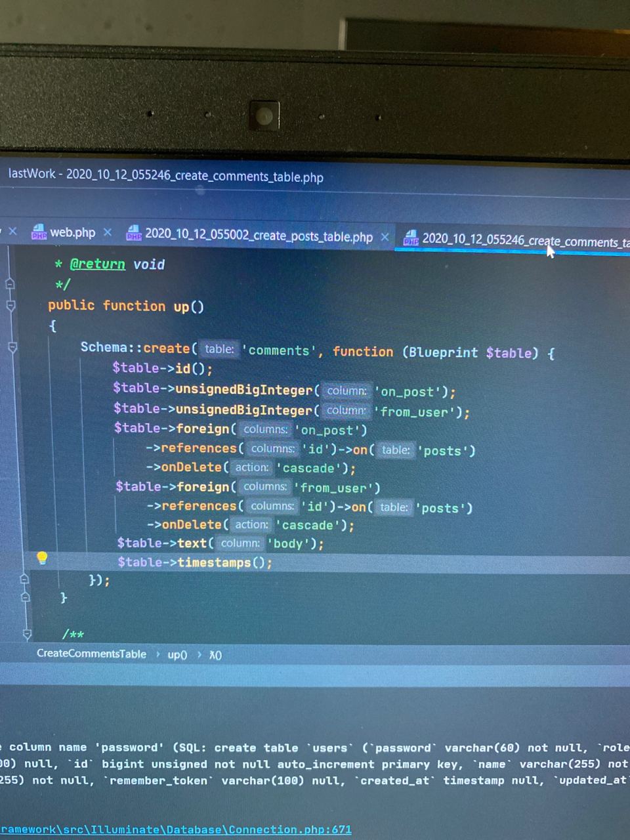Collapse the docblock ending at '*/' in gutter
Screen dimensions: 630x840
point(10,283)
